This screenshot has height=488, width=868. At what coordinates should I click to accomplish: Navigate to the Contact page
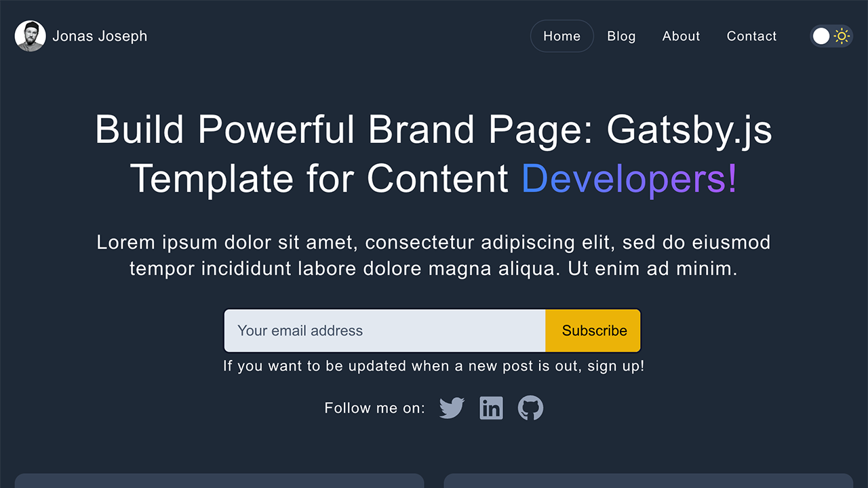click(751, 36)
